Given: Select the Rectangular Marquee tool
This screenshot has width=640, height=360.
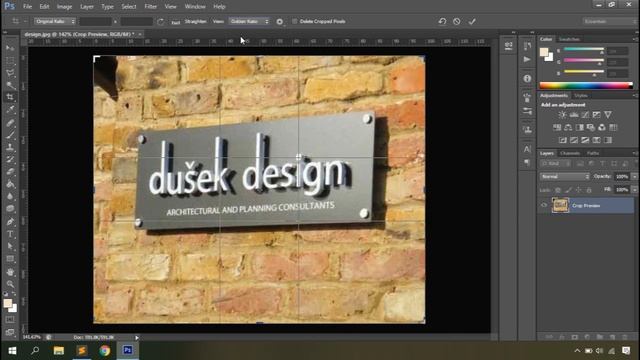Looking at the screenshot, I should point(10,61).
